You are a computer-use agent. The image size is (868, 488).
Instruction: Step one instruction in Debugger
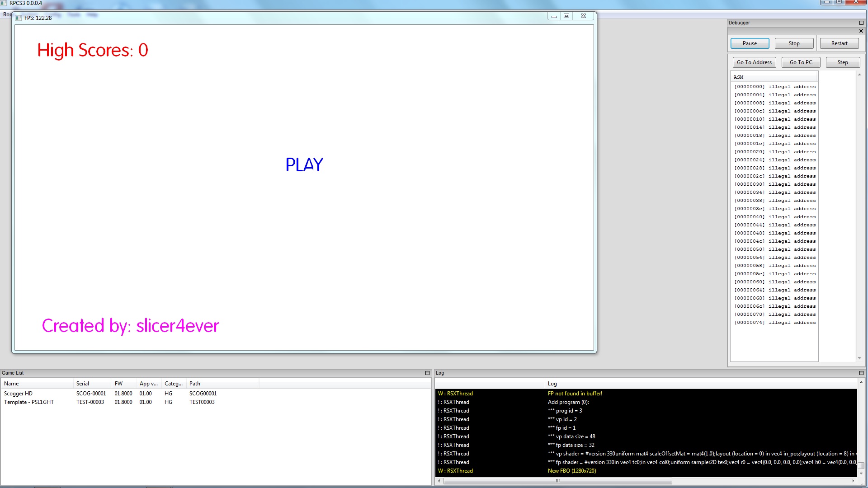pos(842,62)
